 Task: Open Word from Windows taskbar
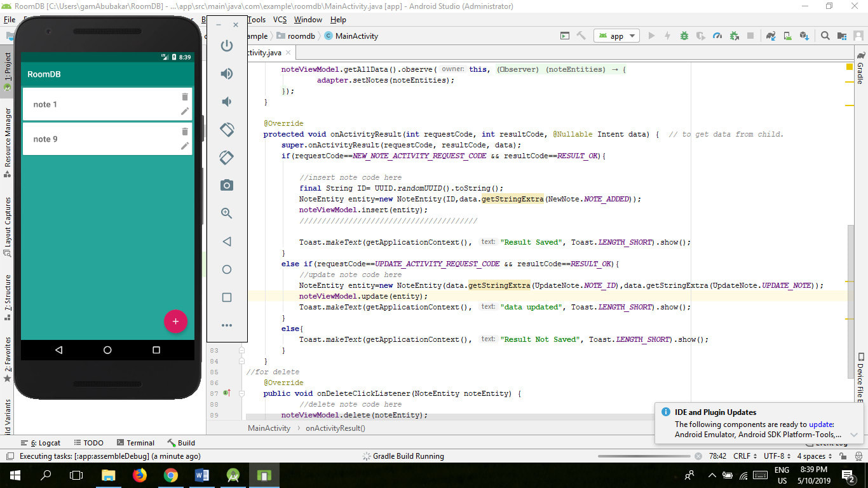point(202,475)
